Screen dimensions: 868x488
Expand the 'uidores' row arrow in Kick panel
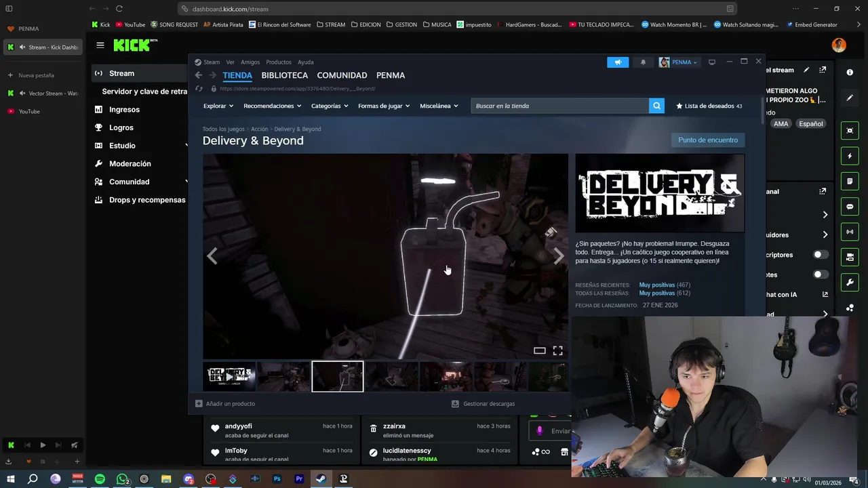[825, 235]
